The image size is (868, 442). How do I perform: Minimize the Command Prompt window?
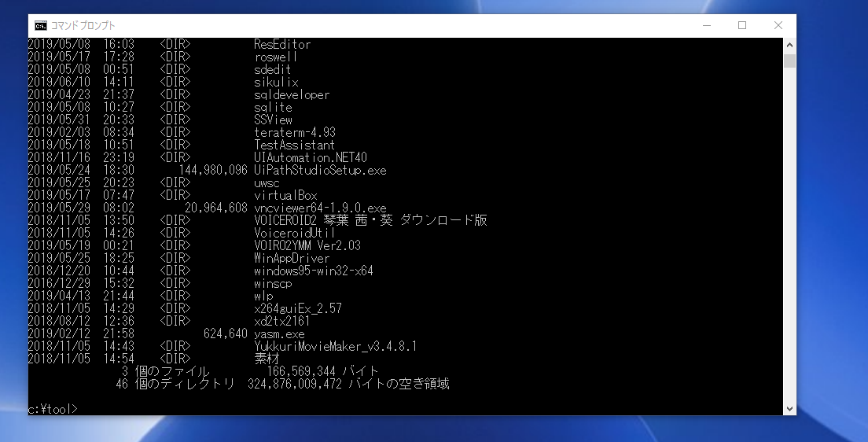click(707, 25)
